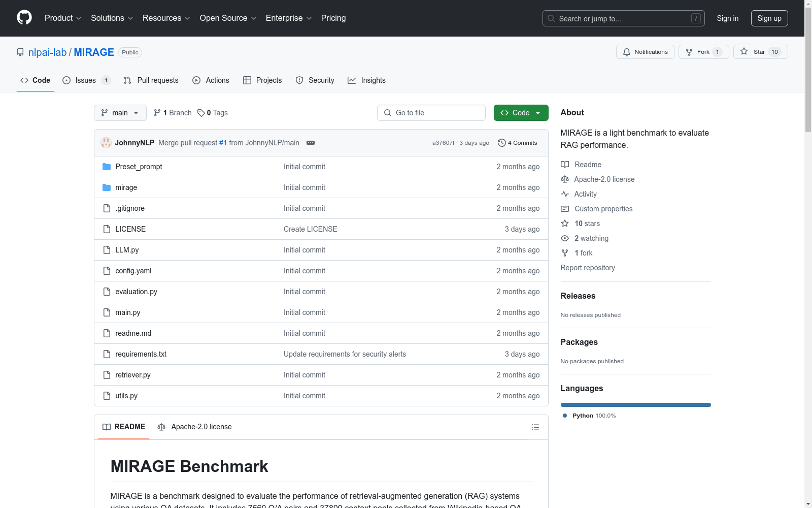Open the green Code dropdown
Viewport: 812px width, 508px height.
[521, 113]
